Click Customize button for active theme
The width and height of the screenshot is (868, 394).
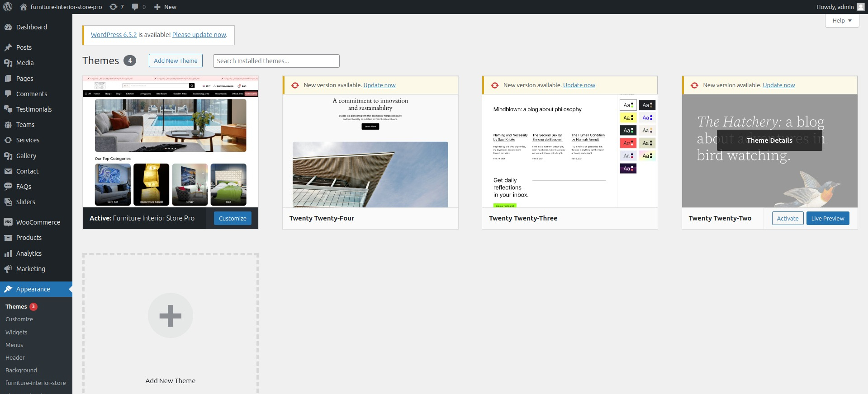pyautogui.click(x=232, y=218)
